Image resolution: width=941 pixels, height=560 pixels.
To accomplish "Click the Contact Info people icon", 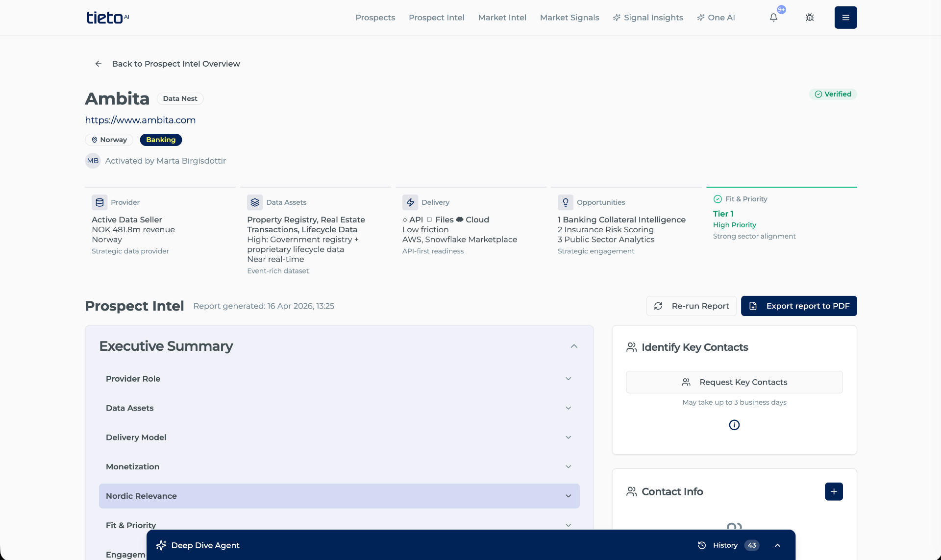I will pos(632,491).
